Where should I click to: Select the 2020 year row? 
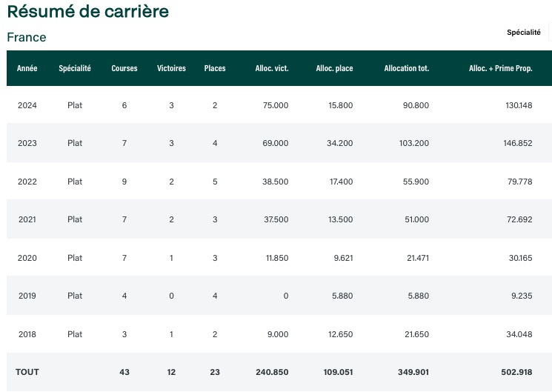click(279, 257)
